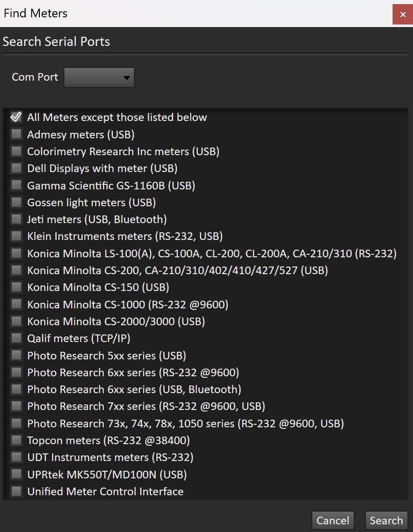The image size is (413, 532).
Task: Check Jeti meters (USB, Bluetooth)
Action: click(x=16, y=219)
